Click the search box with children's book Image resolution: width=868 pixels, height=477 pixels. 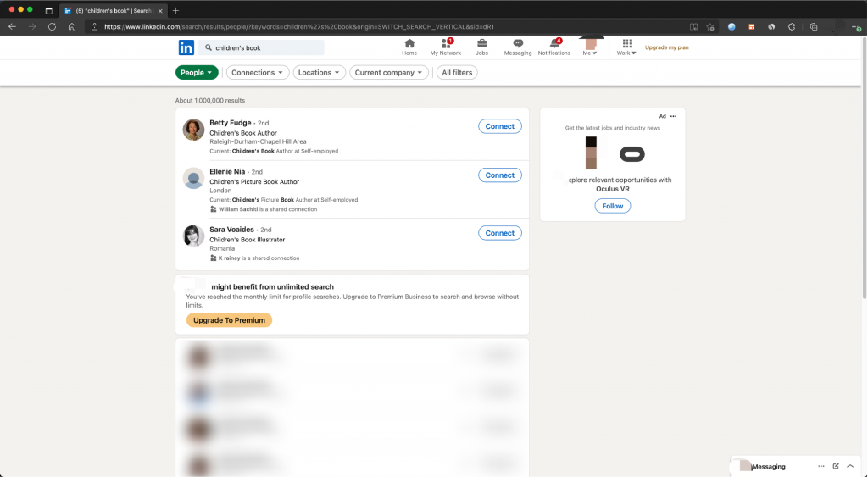[263, 48]
